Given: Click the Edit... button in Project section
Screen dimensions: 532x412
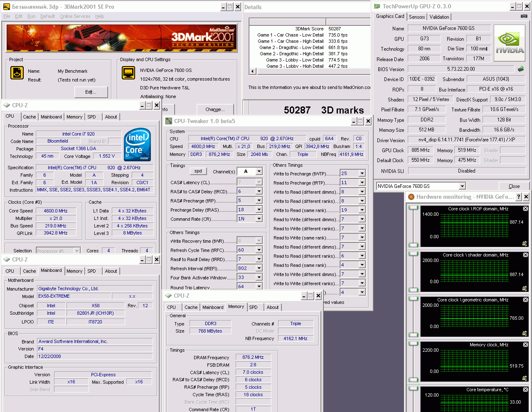Looking at the screenshot, I should point(91,92).
